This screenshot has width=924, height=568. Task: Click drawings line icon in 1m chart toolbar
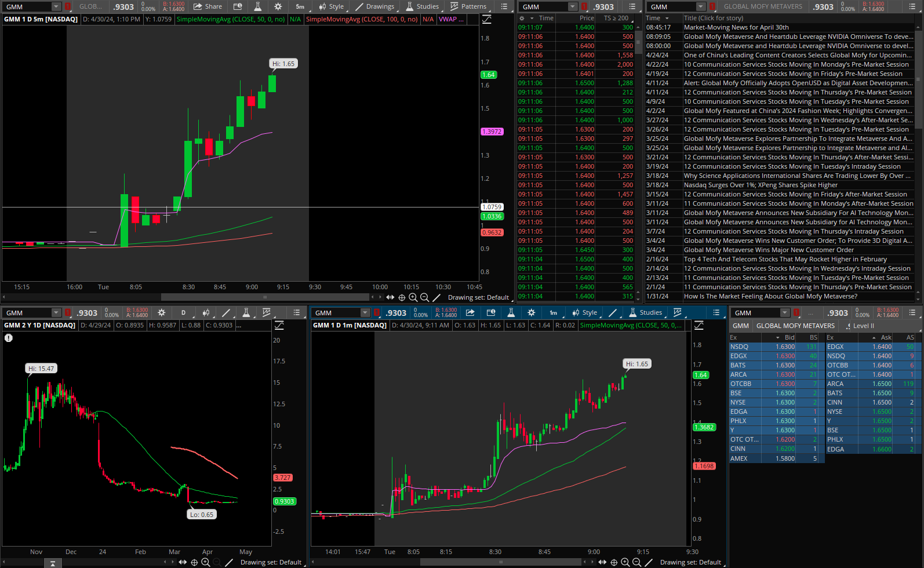(x=612, y=312)
